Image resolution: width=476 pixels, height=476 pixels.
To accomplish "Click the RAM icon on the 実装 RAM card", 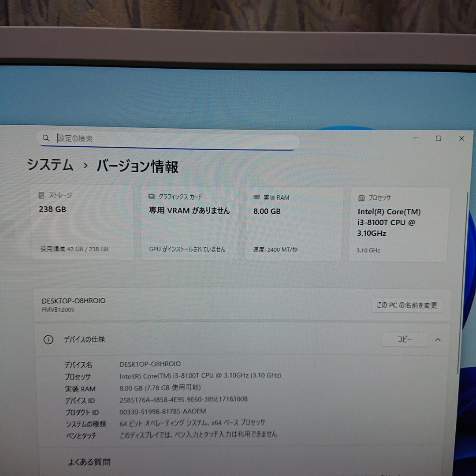I will (x=256, y=197).
